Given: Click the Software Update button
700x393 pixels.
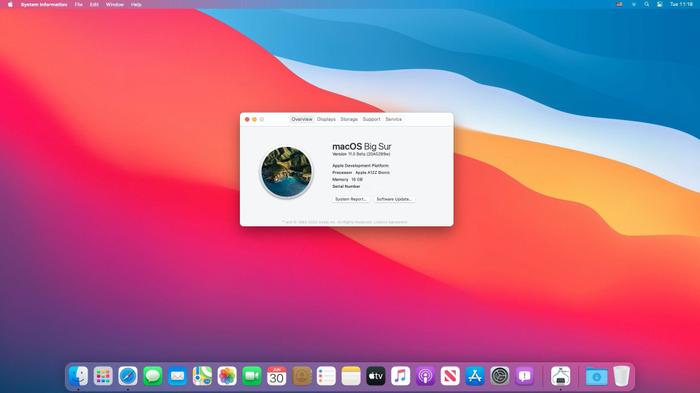Looking at the screenshot, I should (394, 199).
